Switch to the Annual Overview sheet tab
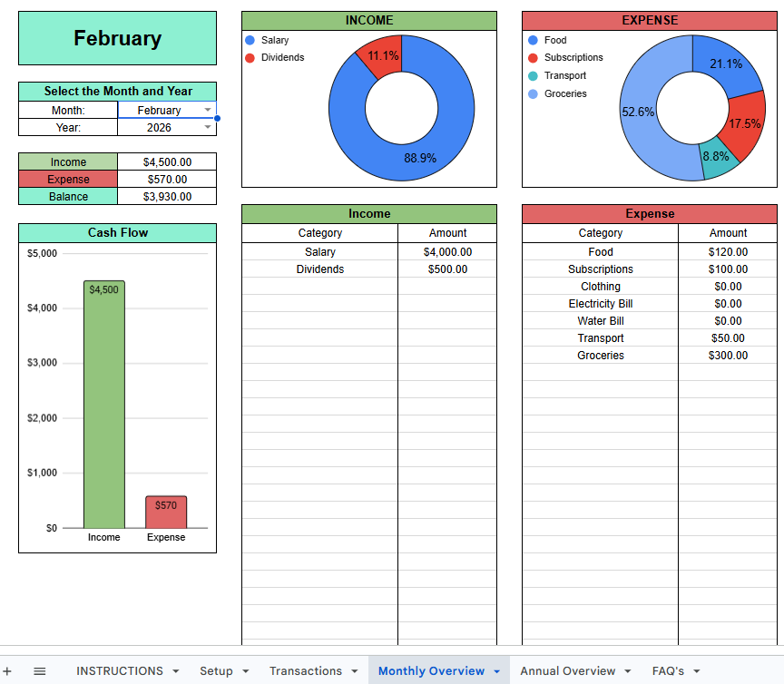Viewport: 784px width, 684px height. 567,671
